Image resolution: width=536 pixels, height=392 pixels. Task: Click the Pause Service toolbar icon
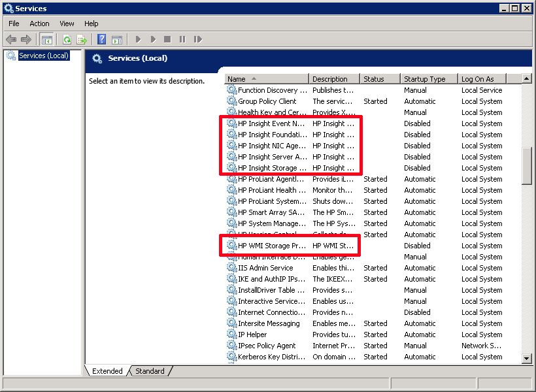click(182, 39)
